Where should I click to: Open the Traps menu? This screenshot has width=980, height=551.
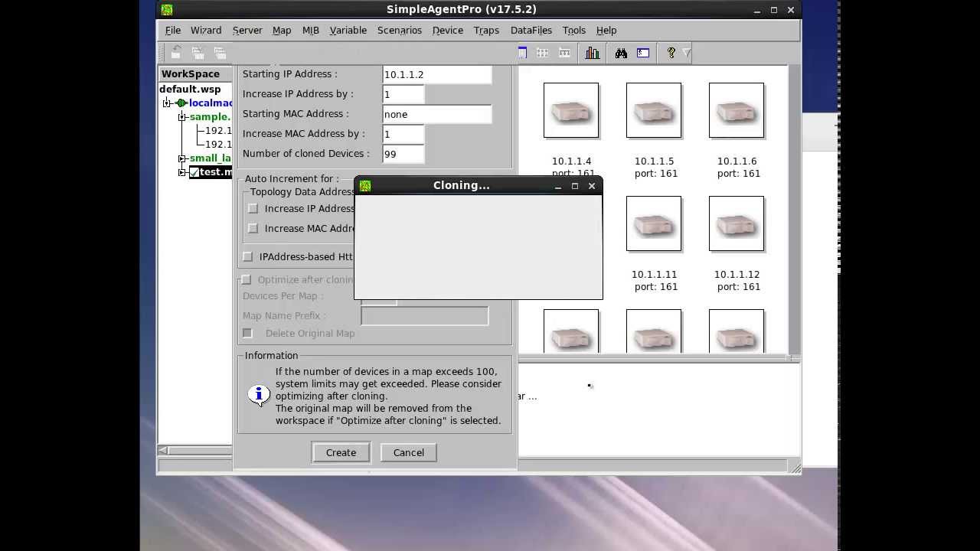click(486, 31)
